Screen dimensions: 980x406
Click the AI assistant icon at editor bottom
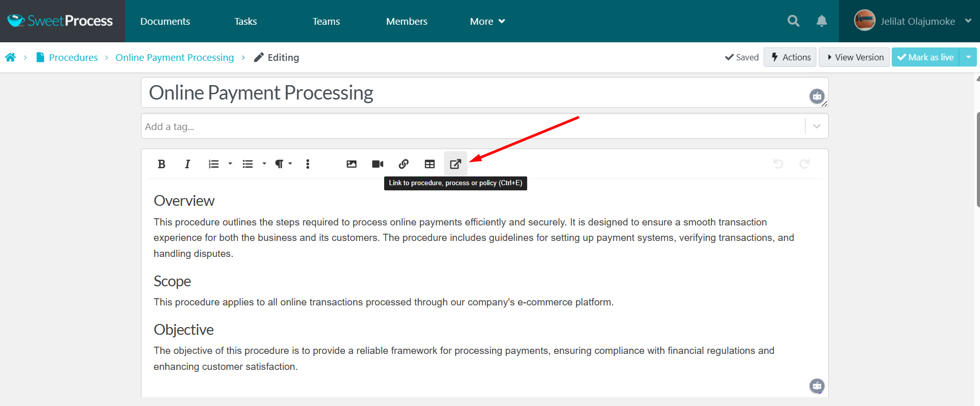click(817, 386)
